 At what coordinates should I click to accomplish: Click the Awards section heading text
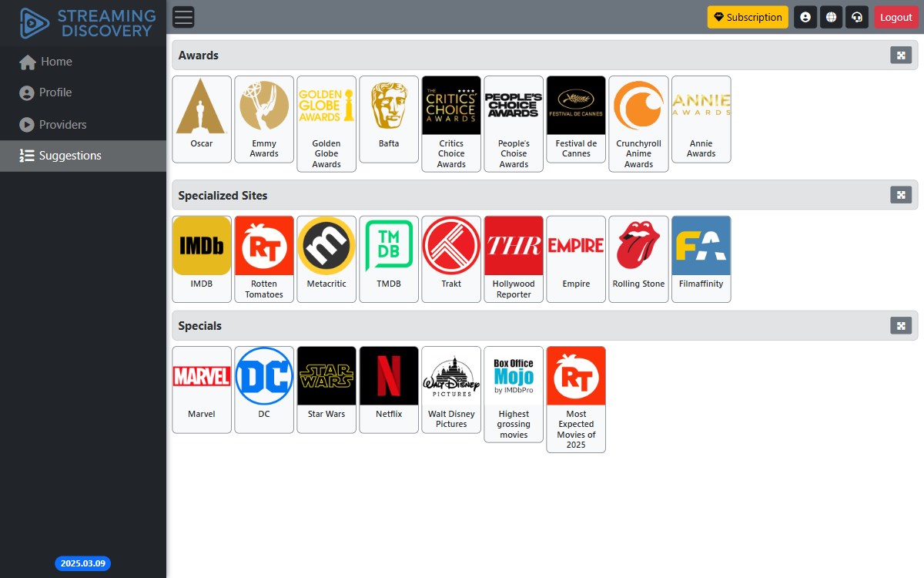[x=199, y=55]
